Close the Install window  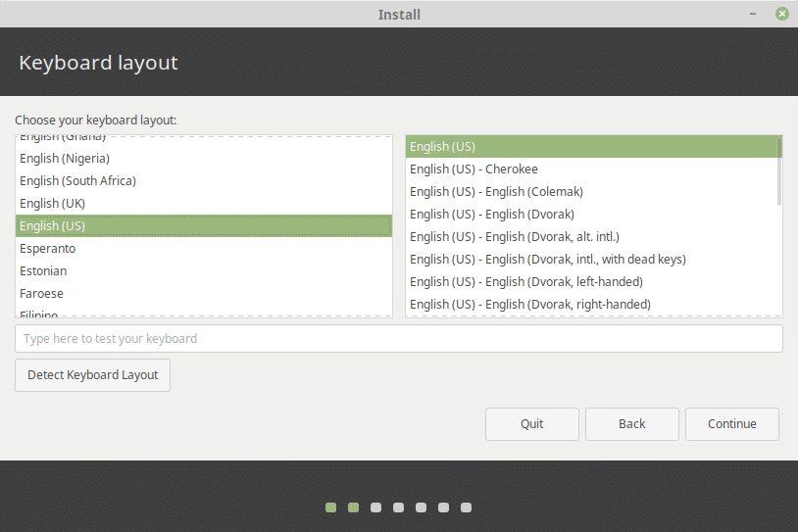click(781, 14)
